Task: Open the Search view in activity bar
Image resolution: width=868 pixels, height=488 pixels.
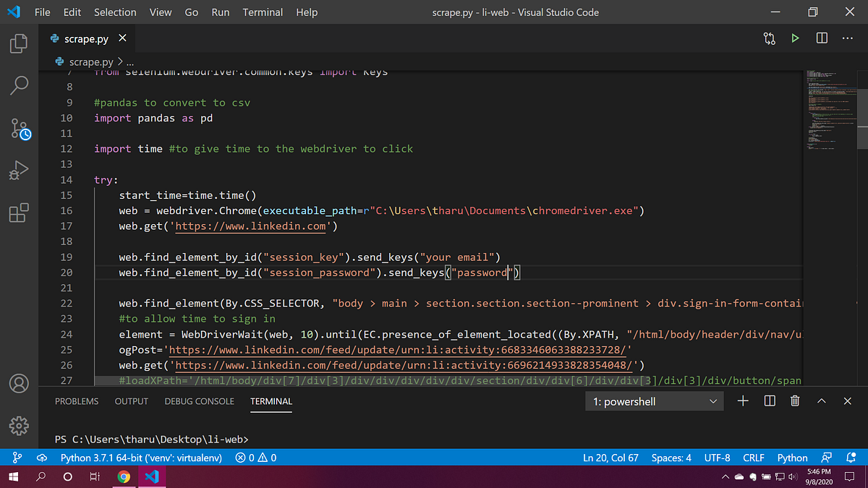Action: pyautogui.click(x=19, y=86)
